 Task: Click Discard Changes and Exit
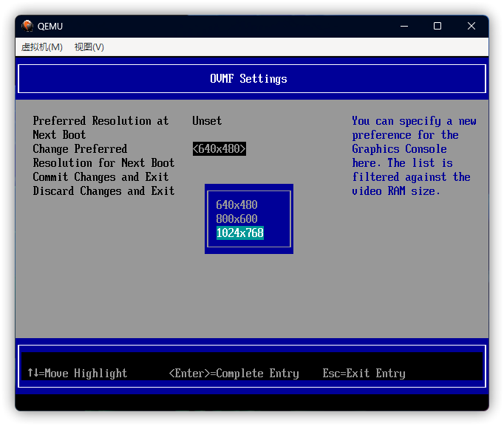click(x=103, y=191)
